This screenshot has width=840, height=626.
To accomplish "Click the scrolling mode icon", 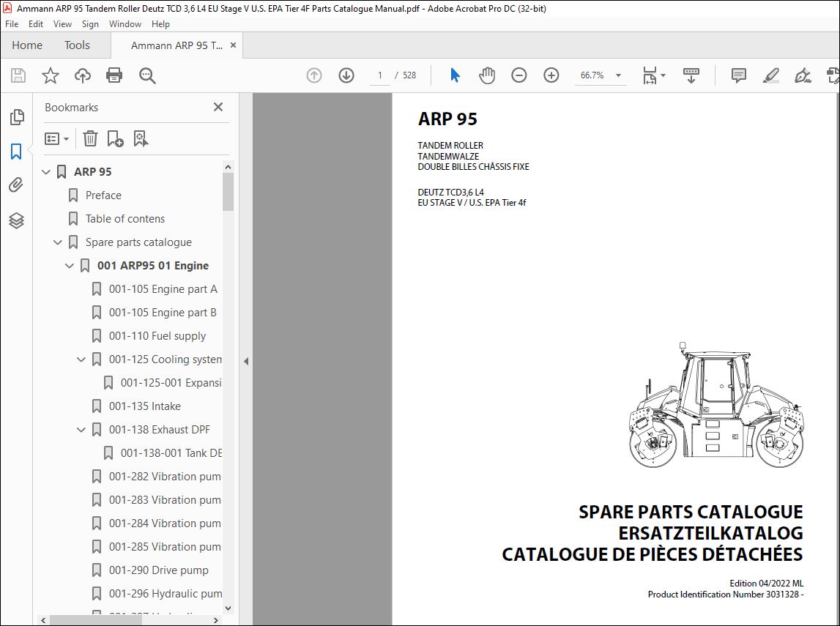I will (x=691, y=75).
